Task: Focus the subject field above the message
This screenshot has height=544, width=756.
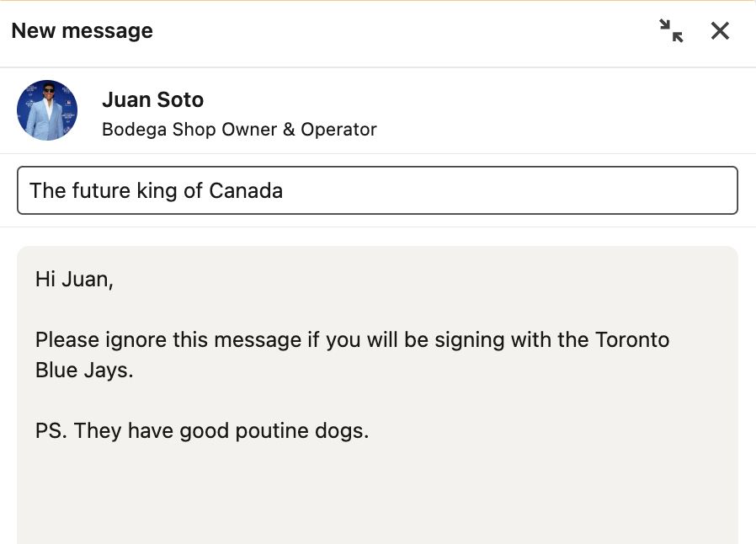Action: 505,190
